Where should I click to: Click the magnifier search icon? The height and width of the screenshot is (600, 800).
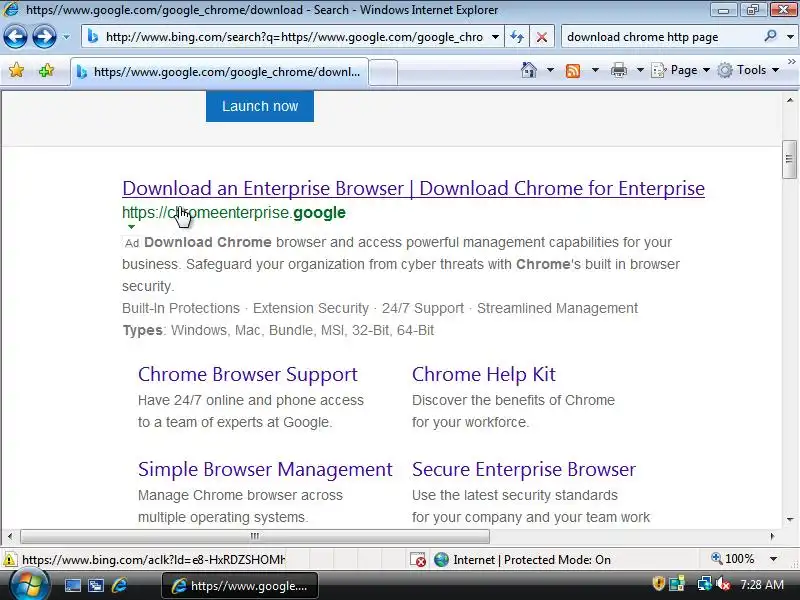[770, 36]
